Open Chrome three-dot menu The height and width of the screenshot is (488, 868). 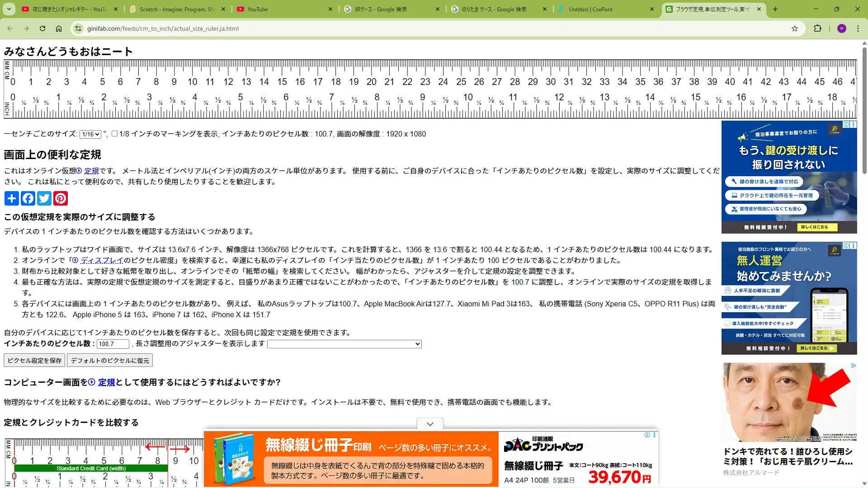pos(858,28)
